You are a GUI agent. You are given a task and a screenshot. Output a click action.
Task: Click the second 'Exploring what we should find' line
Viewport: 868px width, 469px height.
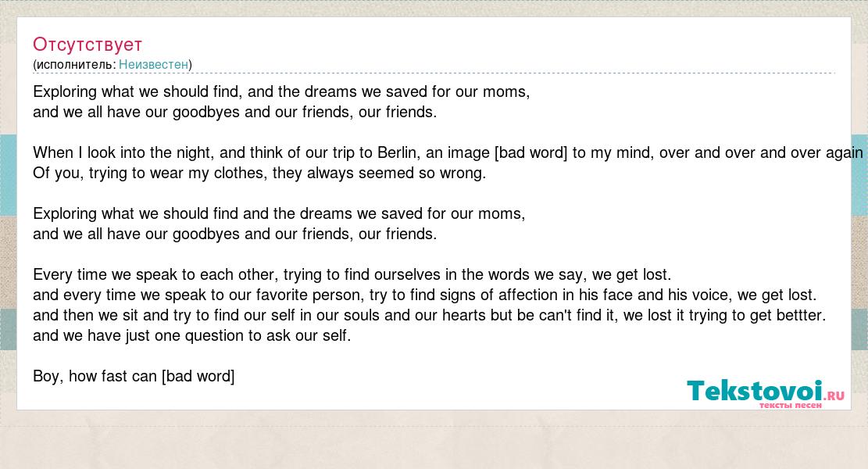tap(279, 213)
